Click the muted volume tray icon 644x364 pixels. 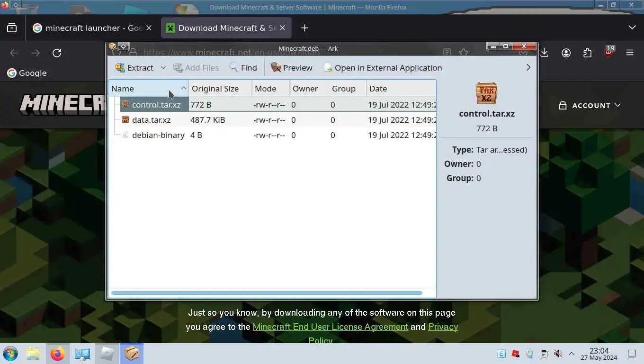558,354
